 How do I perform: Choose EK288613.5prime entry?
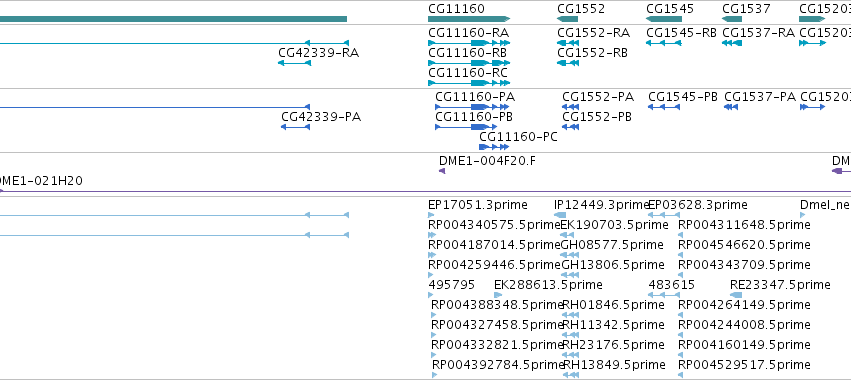(x=548, y=285)
